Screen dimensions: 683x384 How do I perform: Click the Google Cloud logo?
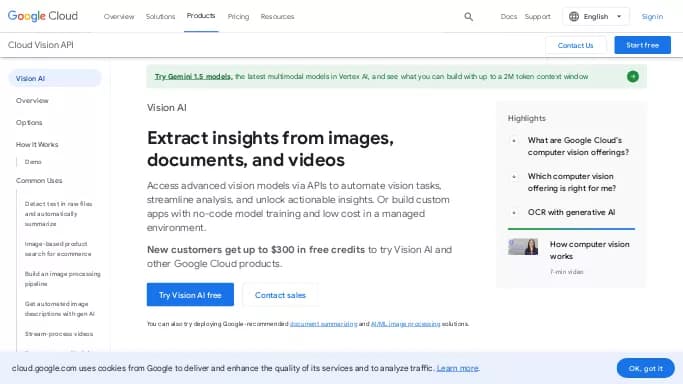tap(43, 16)
